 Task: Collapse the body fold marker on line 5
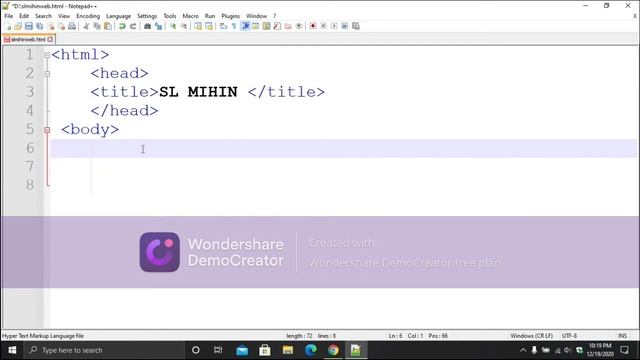click(x=47, y=130)
